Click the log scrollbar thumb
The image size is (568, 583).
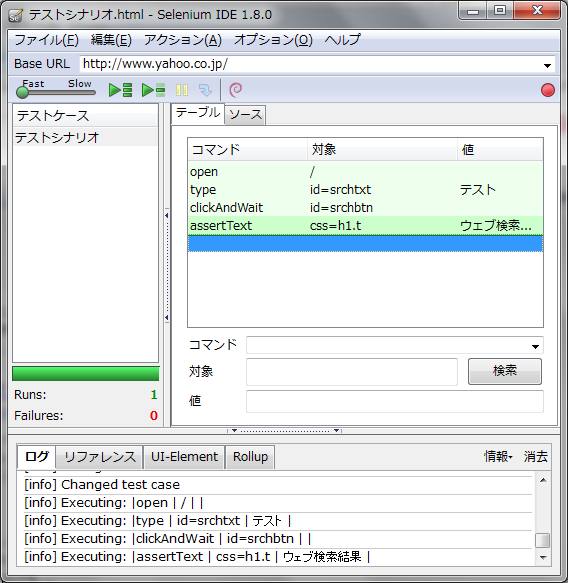pos(543,541)
